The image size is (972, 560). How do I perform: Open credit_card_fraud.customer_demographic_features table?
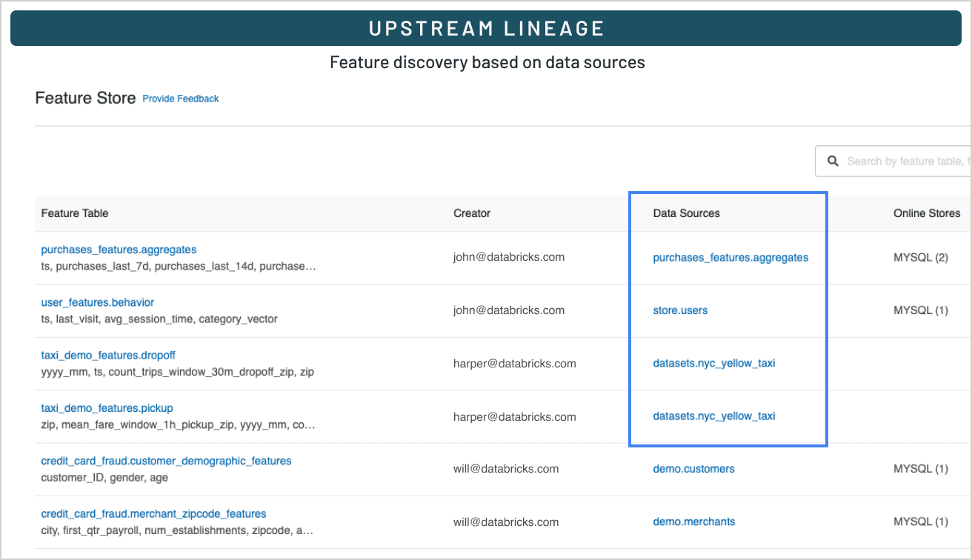(166, 461)
